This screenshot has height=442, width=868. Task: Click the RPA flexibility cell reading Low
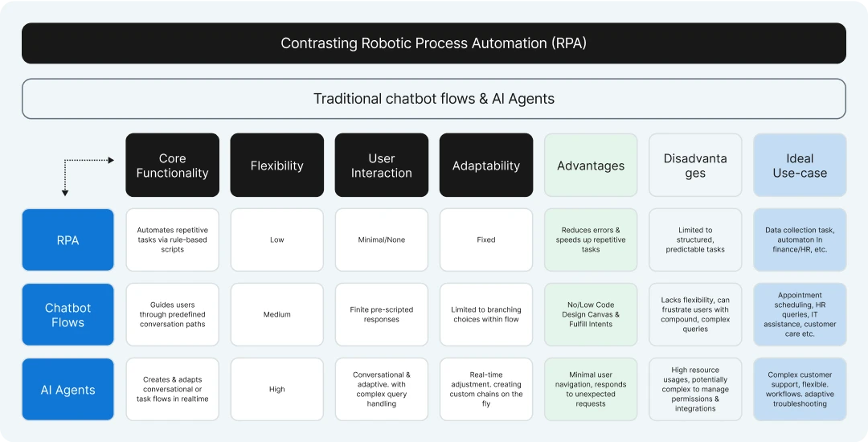[276, 240]
